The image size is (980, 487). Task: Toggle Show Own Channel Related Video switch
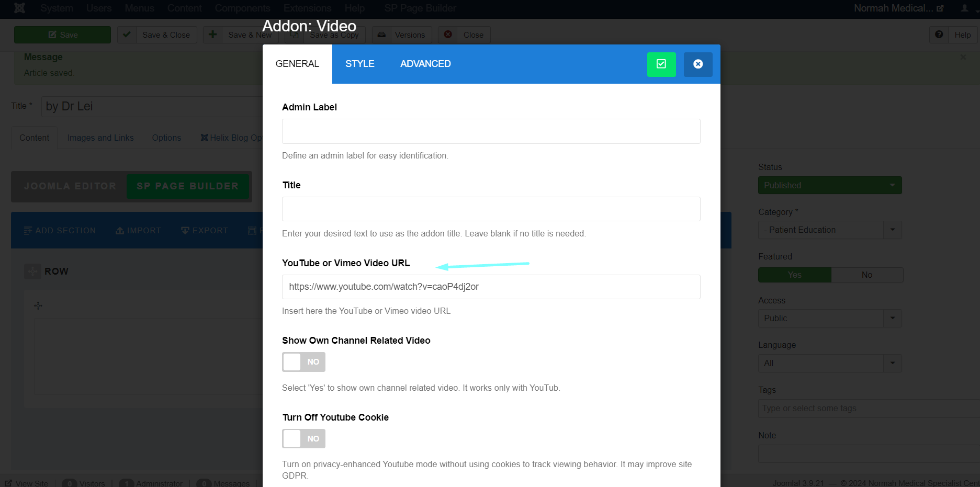point(303,362)
